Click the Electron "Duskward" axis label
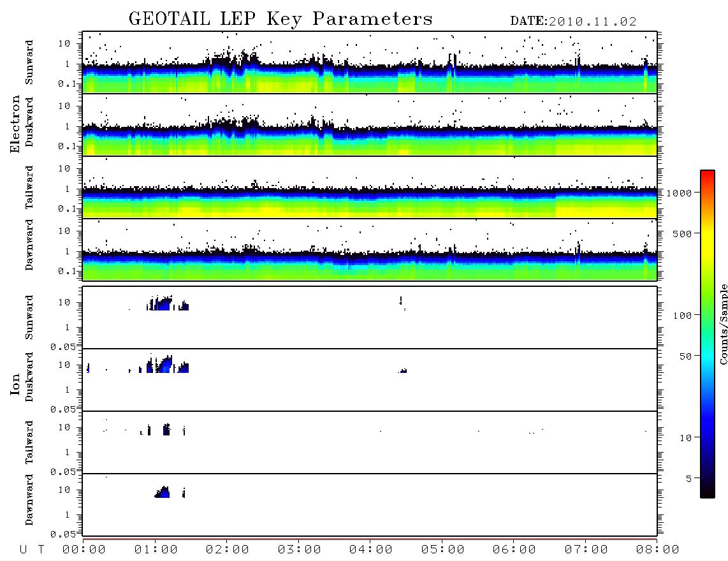Screen dimensions: 728x561 (29, 122)
